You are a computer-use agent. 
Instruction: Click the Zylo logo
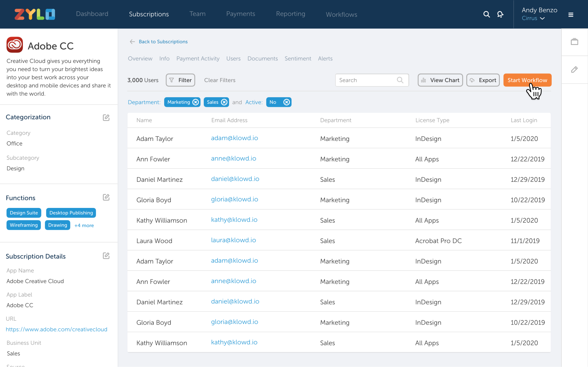(35, 14)
